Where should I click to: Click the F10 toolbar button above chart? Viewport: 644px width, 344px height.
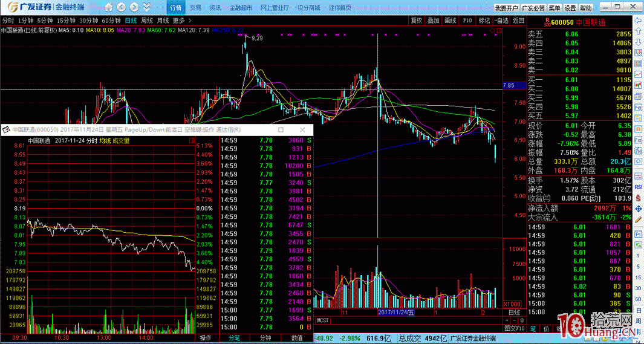pos(467,20)
